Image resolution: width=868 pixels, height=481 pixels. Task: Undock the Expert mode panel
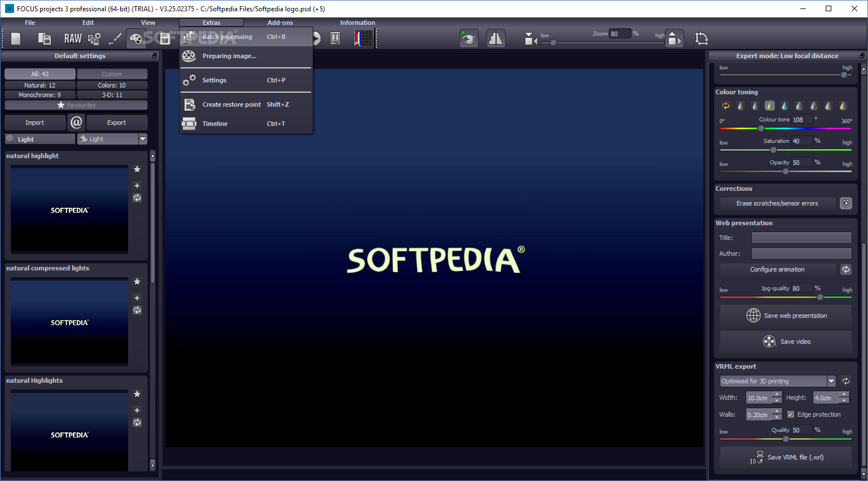pos(862,56)
